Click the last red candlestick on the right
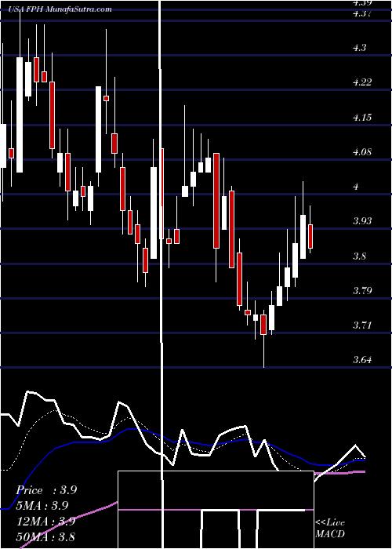The image size is (392, 549). 310,236
